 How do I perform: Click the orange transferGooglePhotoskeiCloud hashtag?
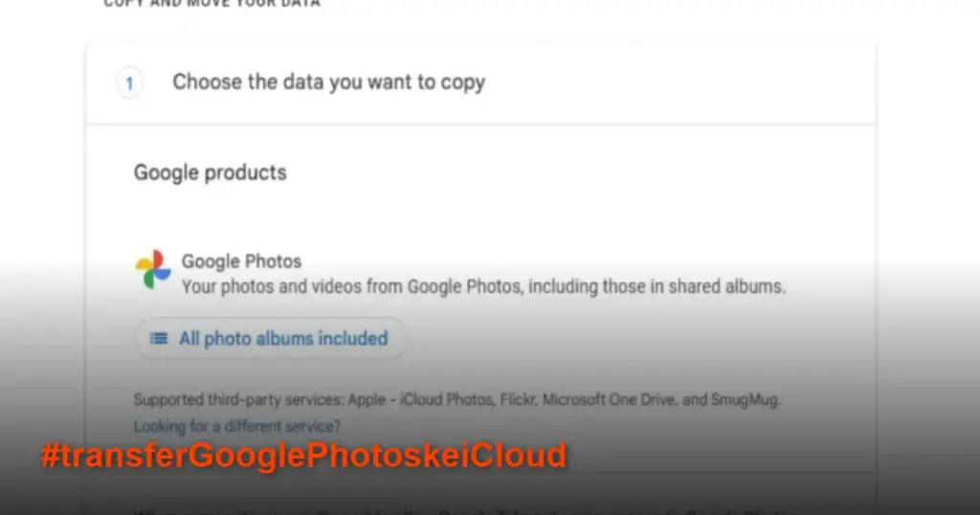click(303, 456)
